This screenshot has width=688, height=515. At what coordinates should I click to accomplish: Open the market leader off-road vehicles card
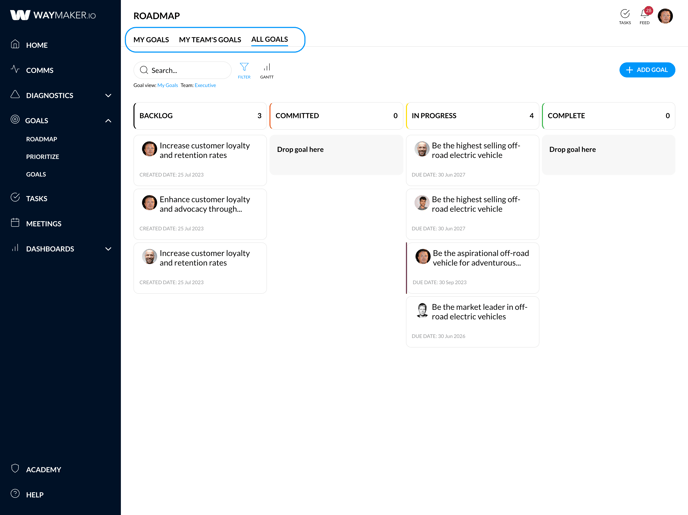click(x=472, y=322)
